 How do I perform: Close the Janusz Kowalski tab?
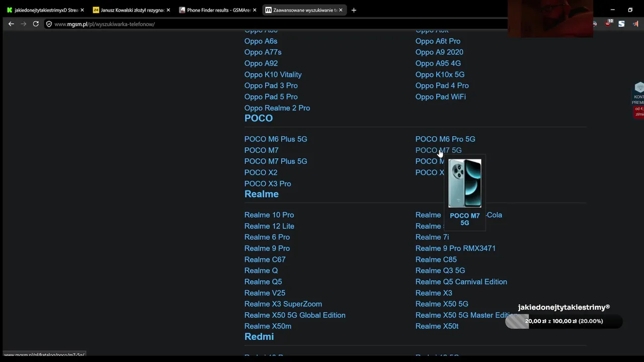tap(168, 10)
